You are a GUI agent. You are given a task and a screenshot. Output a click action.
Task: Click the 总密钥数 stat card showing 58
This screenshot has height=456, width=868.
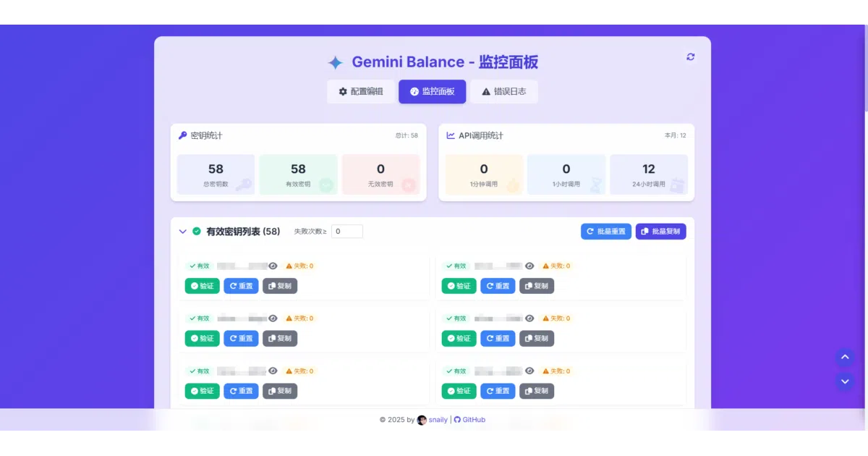(216, 174)
